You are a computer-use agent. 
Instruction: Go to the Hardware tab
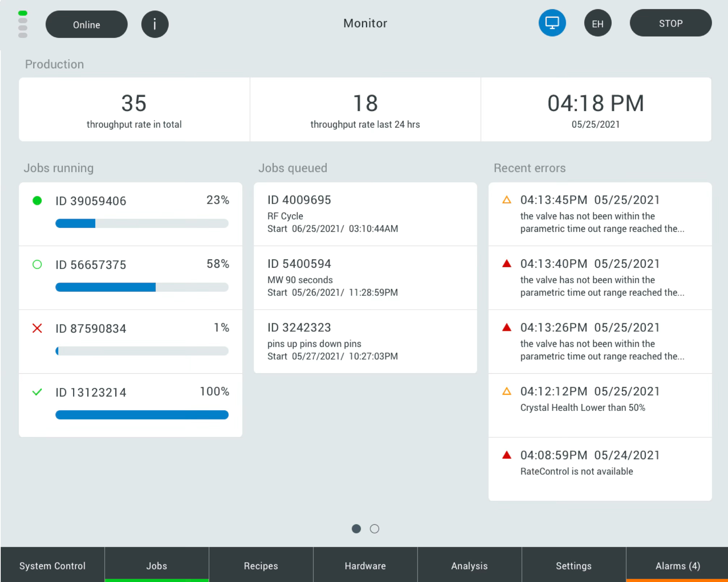click(x=365, y=565)
